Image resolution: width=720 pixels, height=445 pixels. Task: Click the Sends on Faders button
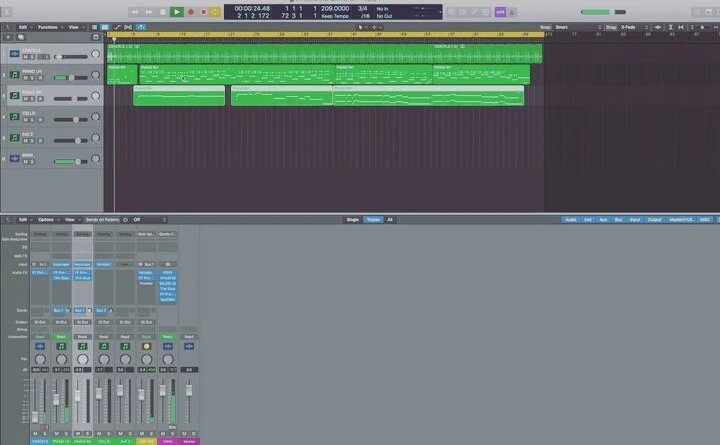(102, 220)
